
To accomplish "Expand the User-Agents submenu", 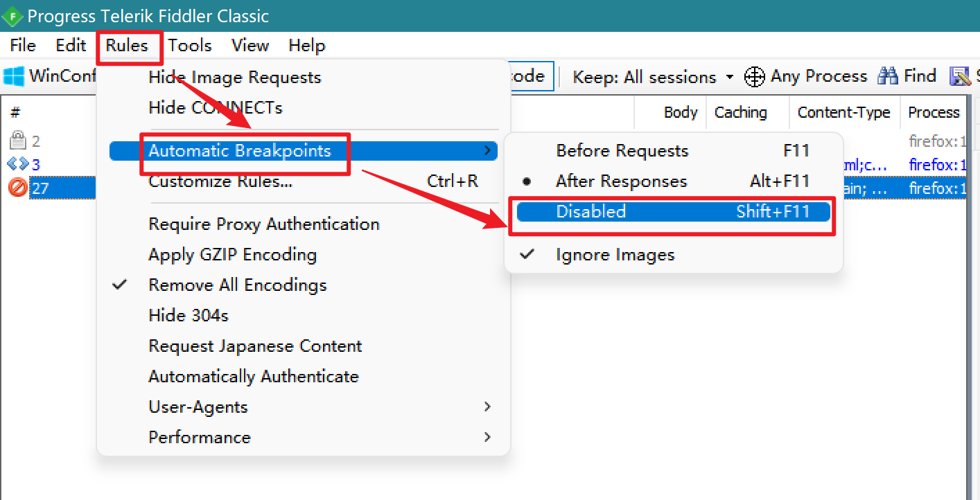I will click(x=304, y=407).
